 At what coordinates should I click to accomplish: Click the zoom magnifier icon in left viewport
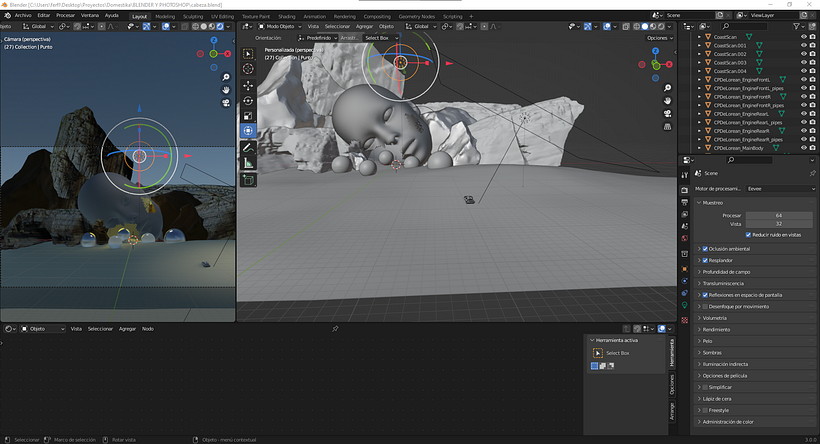coord(227,77)
